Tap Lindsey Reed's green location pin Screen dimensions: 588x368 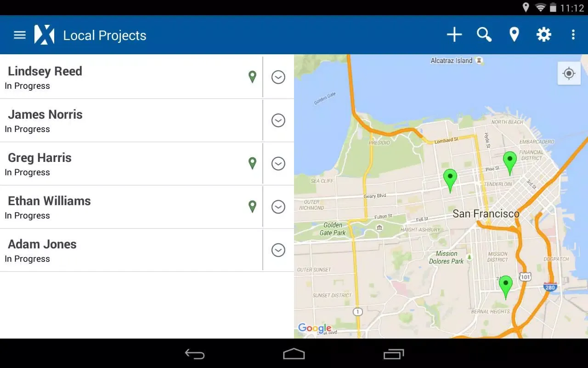[252, 77]
